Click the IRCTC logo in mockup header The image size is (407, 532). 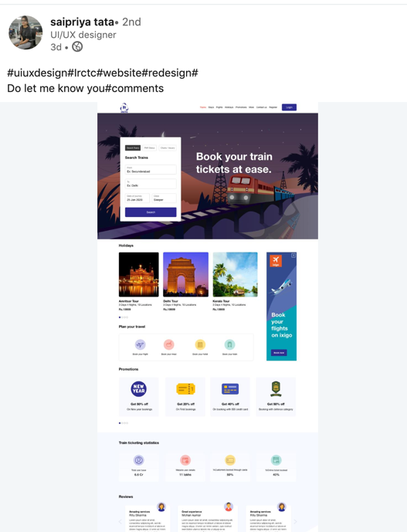coord(124,107)
